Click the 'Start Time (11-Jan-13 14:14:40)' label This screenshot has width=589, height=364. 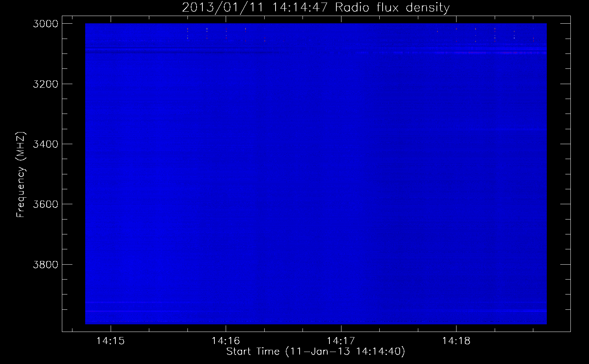(x=316, y=352)
